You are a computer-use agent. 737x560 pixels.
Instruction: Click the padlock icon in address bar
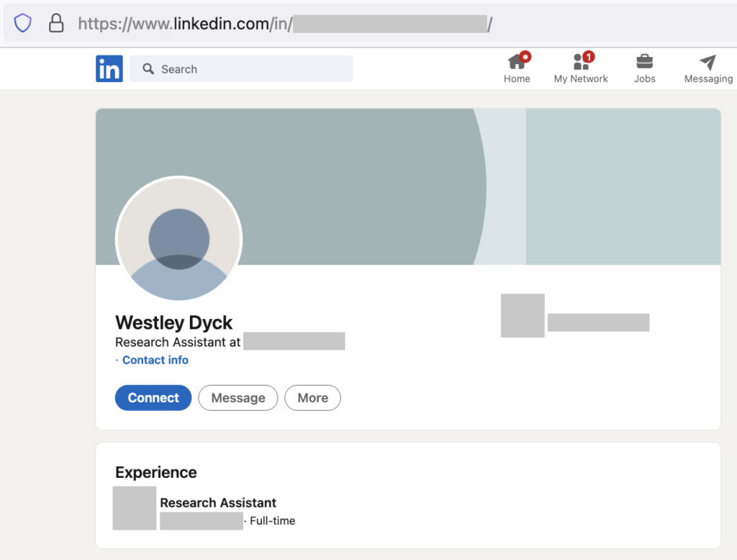pos(55,22)
